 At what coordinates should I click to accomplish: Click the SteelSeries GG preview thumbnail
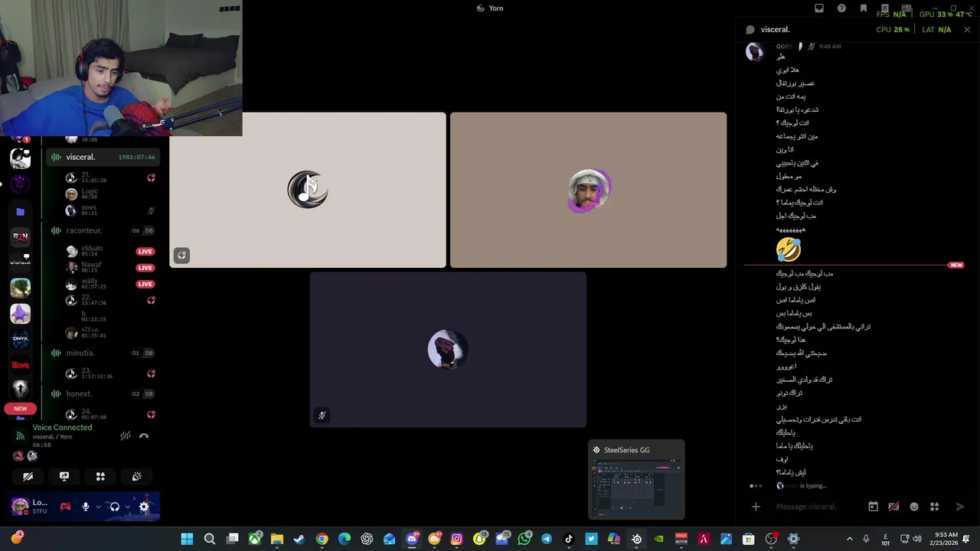pyautogui.click(x=636, y=480)
